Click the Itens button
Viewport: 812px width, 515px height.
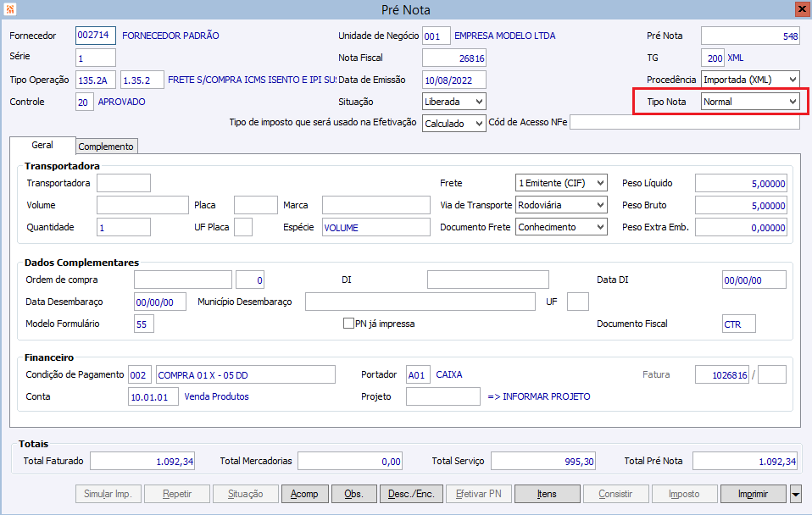(547, 494)
